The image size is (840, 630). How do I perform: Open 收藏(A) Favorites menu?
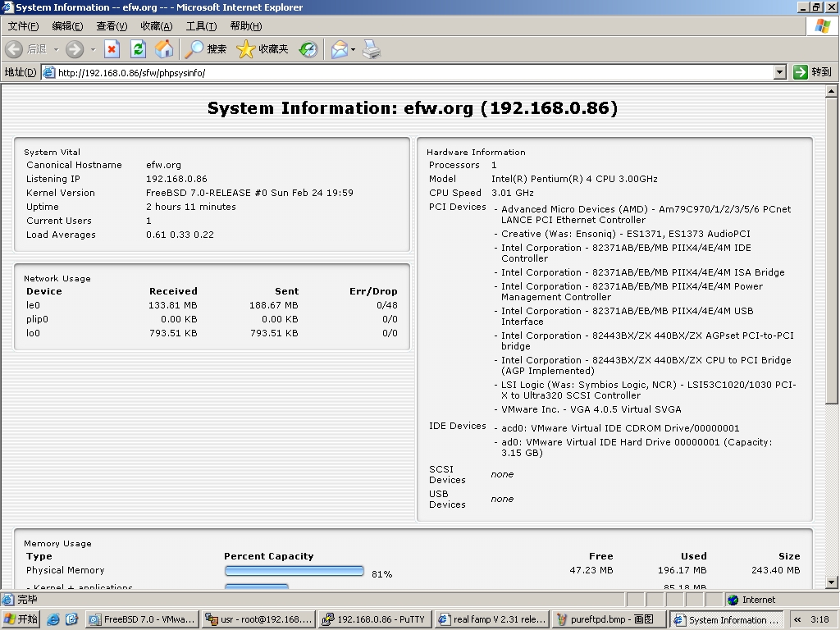coord(157,25)
